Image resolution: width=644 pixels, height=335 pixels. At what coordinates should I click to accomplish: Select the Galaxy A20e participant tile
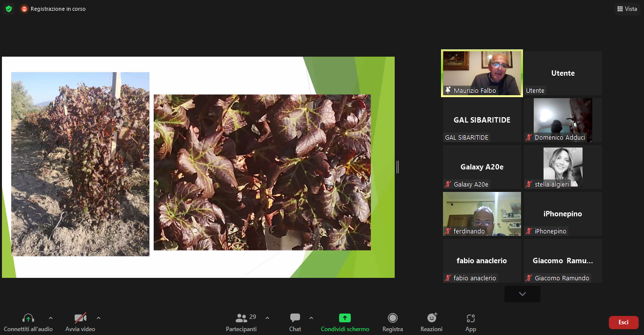[x=482, y=167]
